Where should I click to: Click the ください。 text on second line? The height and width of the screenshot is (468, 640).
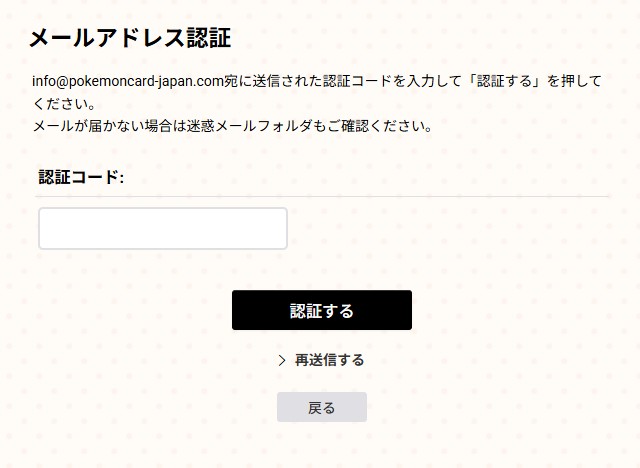[64, 104]
